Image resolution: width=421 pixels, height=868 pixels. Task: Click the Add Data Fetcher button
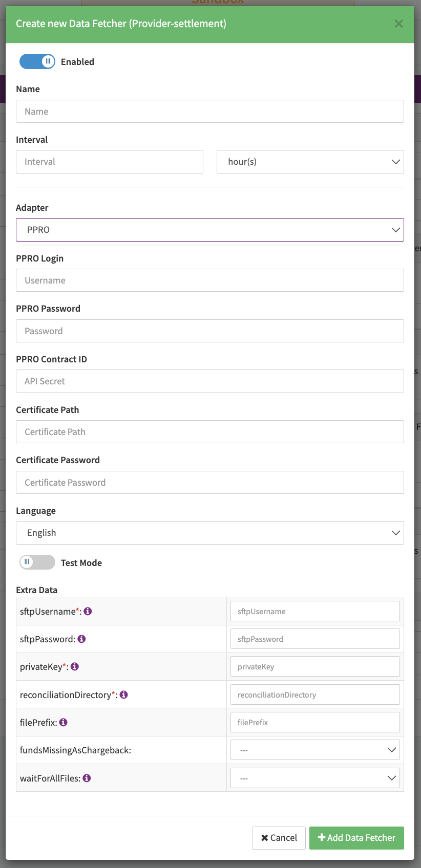point(356,838)
